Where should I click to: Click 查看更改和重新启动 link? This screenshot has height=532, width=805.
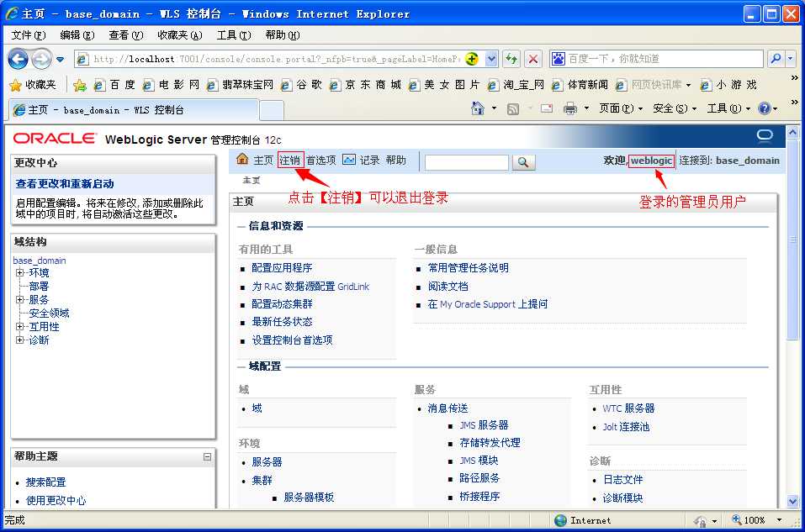(65, 184)
